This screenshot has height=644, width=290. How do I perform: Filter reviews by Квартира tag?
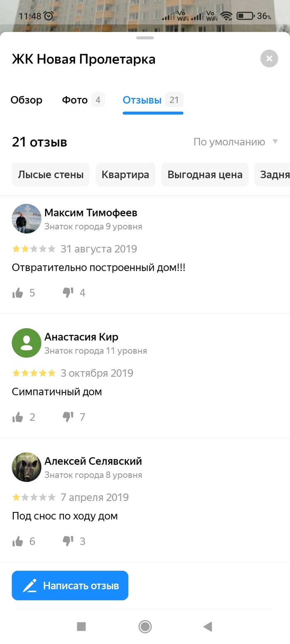(x=126, y=174)
